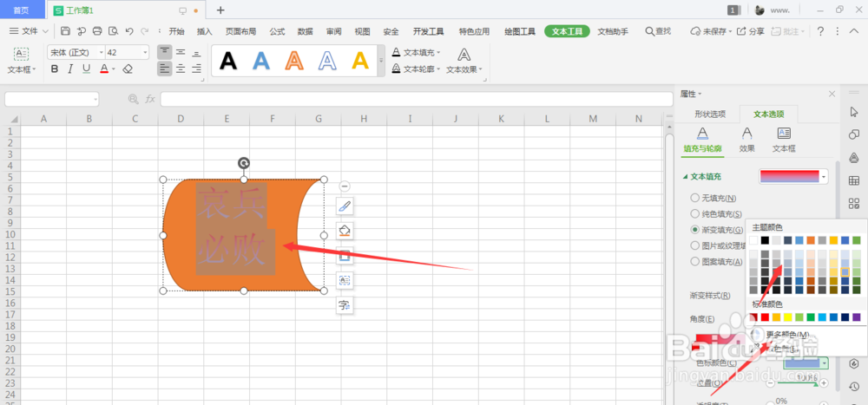Pick the red standard color swatch

(x=765, y=317)
